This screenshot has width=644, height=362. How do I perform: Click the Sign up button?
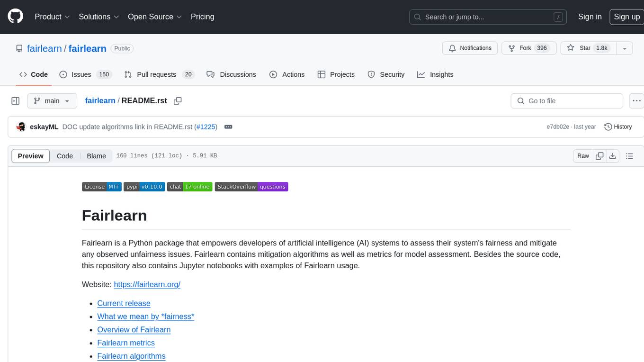tap(626, 17)
